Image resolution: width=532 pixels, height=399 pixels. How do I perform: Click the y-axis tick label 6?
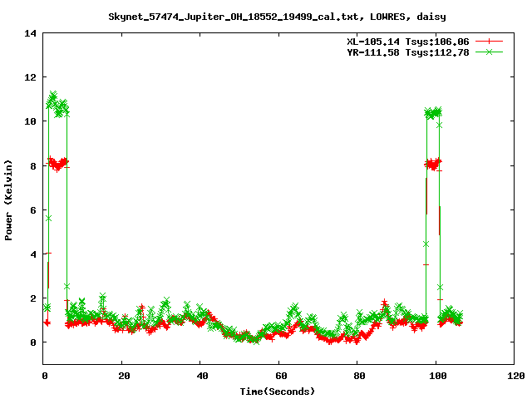coord(33,210)
